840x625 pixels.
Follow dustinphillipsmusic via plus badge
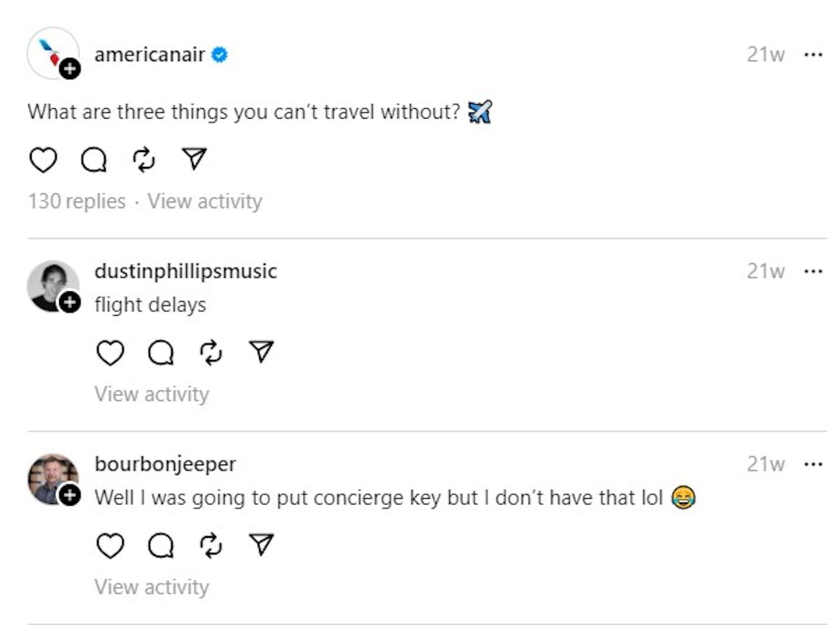click(x=70, y=302)
